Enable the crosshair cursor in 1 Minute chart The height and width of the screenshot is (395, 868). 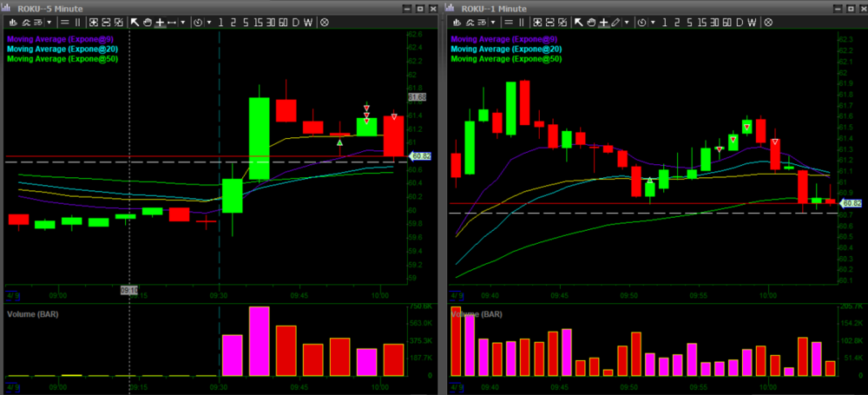pyautogui.click(x=603, y=22)
